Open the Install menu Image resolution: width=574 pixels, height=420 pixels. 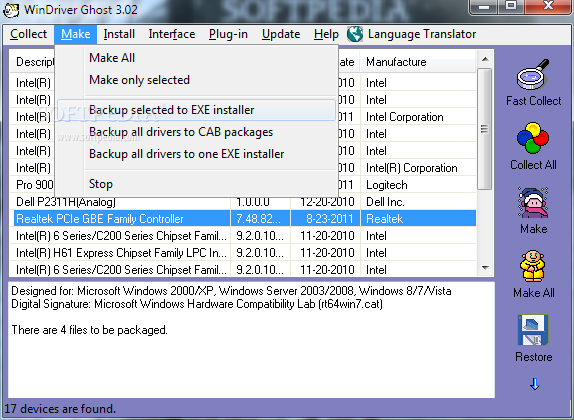(x=119, y=34)
